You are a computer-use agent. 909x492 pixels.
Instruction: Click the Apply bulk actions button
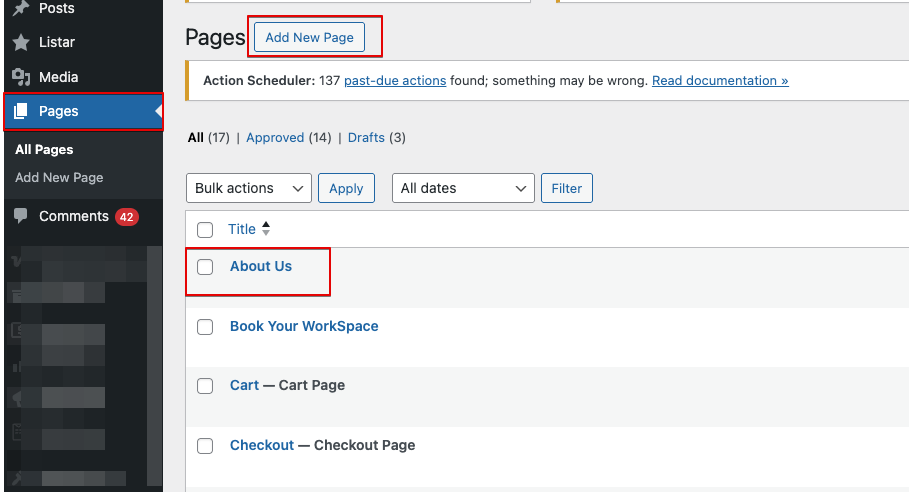[x=346, y=188]
